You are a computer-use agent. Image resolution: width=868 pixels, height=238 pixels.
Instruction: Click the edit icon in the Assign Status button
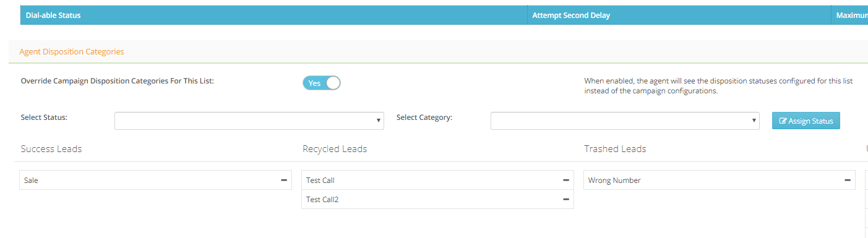click(x=783, y=121)
